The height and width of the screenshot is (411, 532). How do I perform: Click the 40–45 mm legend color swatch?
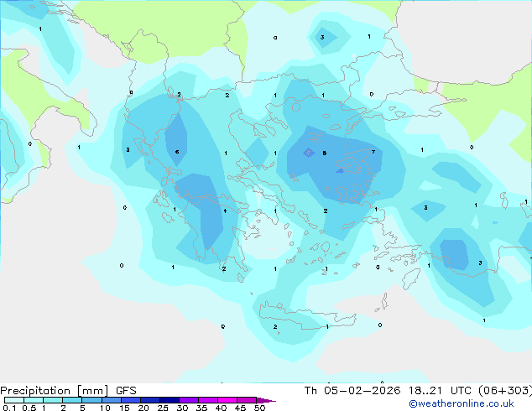[x=227, y=400]
